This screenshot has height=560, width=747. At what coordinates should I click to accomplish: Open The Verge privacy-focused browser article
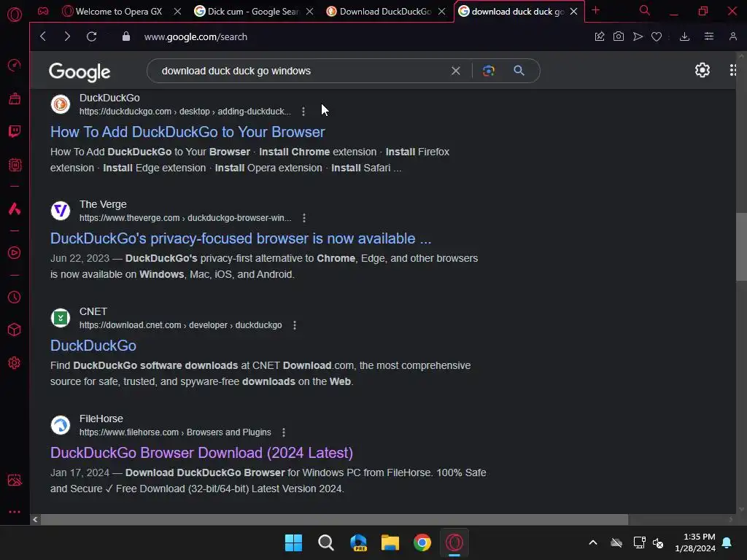click(x=241, y=238)
